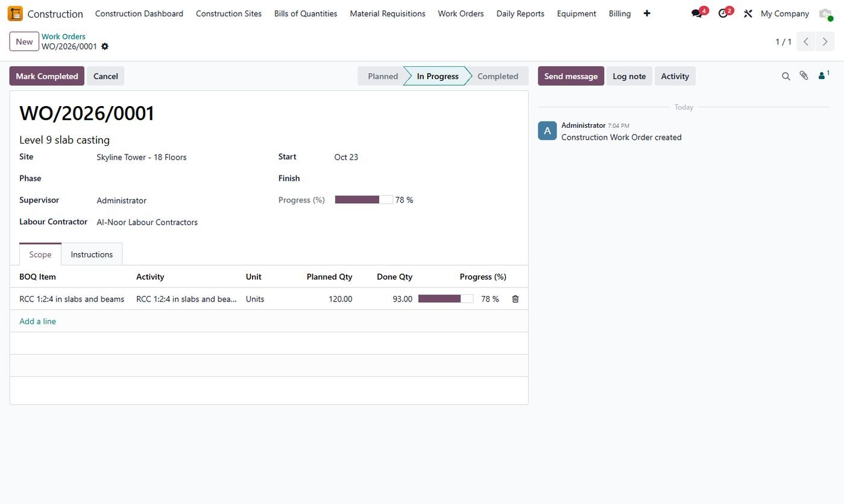Set status to Completed

click(x=498, y=76)
